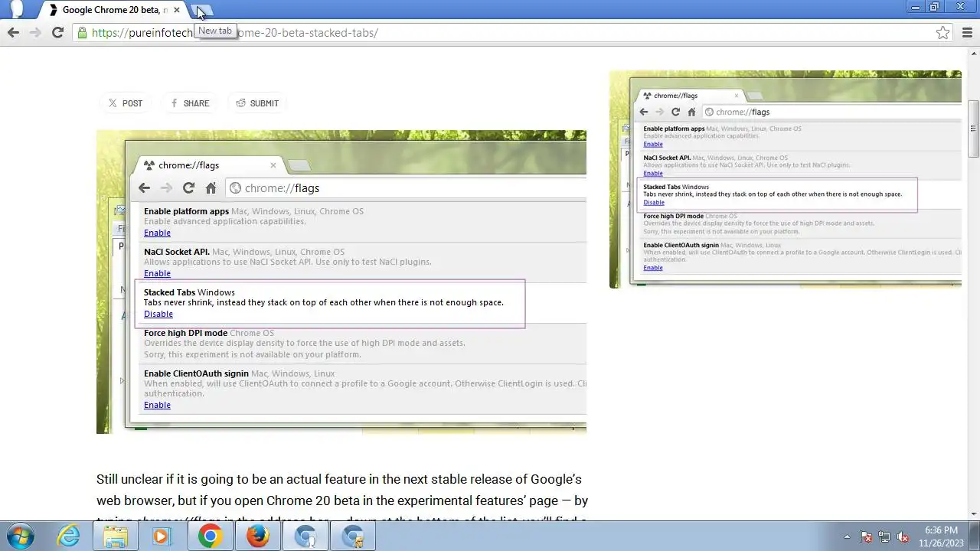The width and height of the screenshot is (980, 551).
Task: Open the Chrome menu icon beside the bookmark star
Action: [967, 33]
